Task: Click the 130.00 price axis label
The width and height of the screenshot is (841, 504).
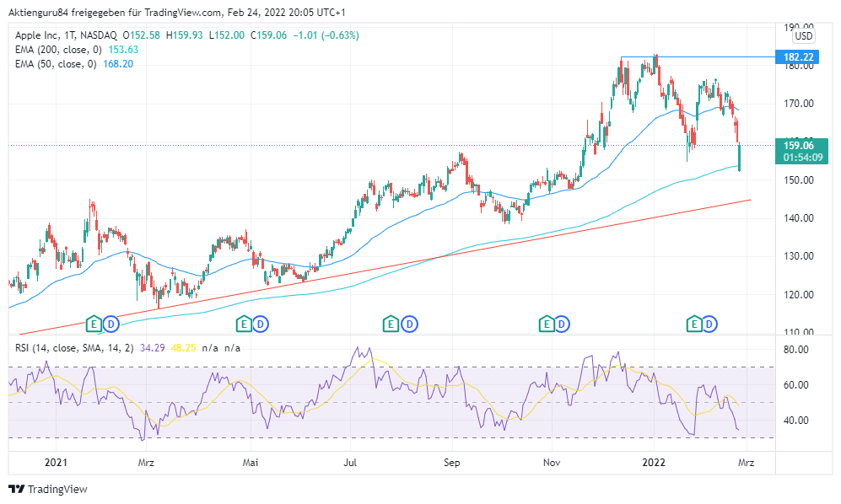Action: point(799,256)
